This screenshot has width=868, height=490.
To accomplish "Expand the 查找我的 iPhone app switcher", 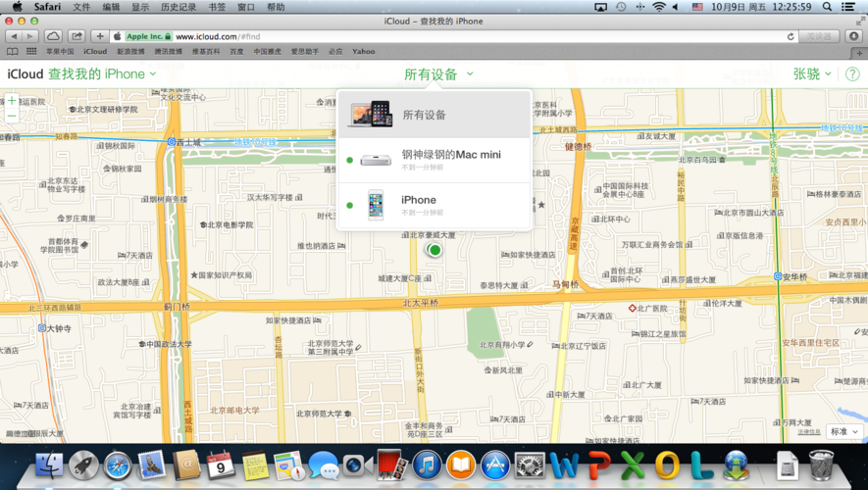I will point(102,74).
